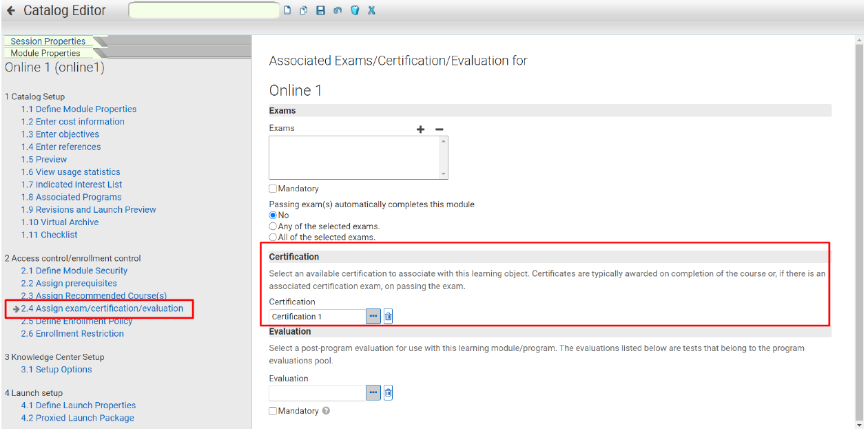Image resolution: width=868 pixels, height=433 pixels.
Task: Toggle the Mandatory checkbox under Evaluation
Action: pyautogui.click(x=273, y=411)
